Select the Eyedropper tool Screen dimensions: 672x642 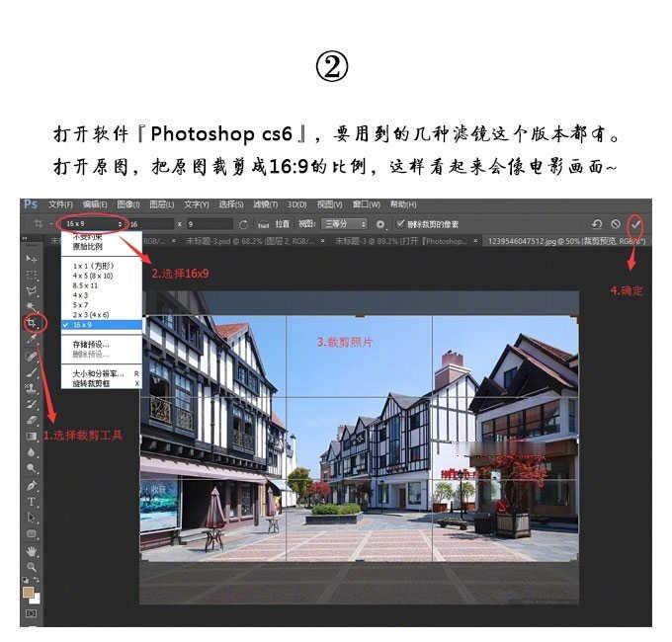[x=31, y=340]
